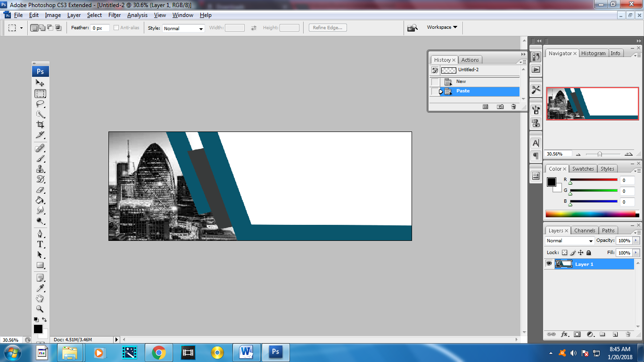The image size is (644, 362).
Task: Open the tool preset picker arrow
Action: 21,28
